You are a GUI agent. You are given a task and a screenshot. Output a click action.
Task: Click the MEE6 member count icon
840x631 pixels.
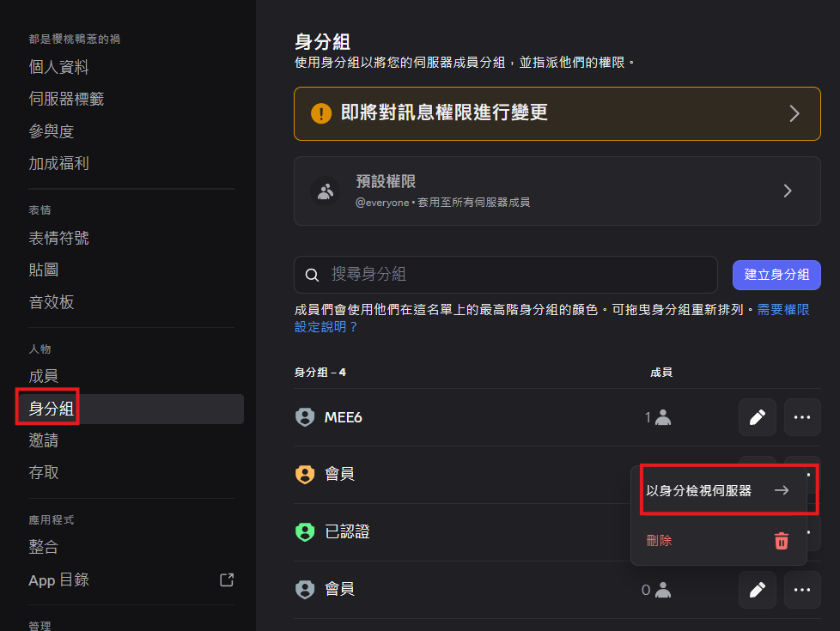pyautogui.click(x=662, y=418)
